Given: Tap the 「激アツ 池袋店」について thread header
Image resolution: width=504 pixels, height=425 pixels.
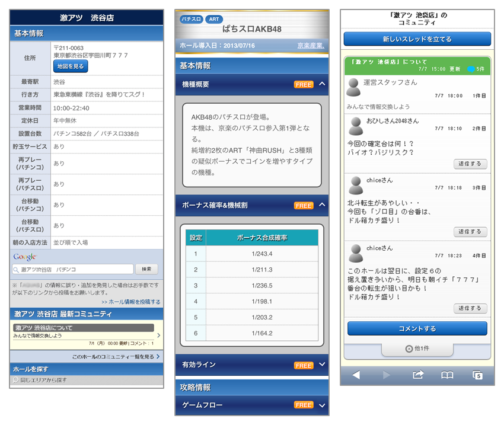Looking at the screenshot, I should pyautogui.click(x=417, y=66).
